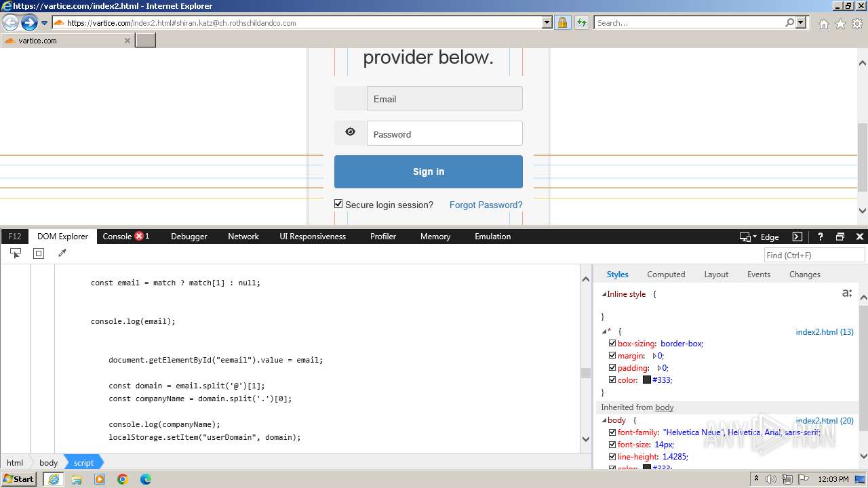
Task: Uncheck the padding property checkbox
Action: pyautogui.click(x=612, y=368)
